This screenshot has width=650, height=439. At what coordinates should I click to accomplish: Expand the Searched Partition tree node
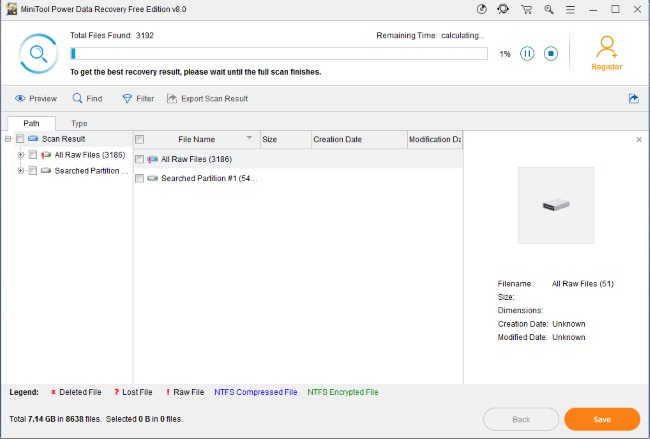pyautogui.click(x=20, y=171)
